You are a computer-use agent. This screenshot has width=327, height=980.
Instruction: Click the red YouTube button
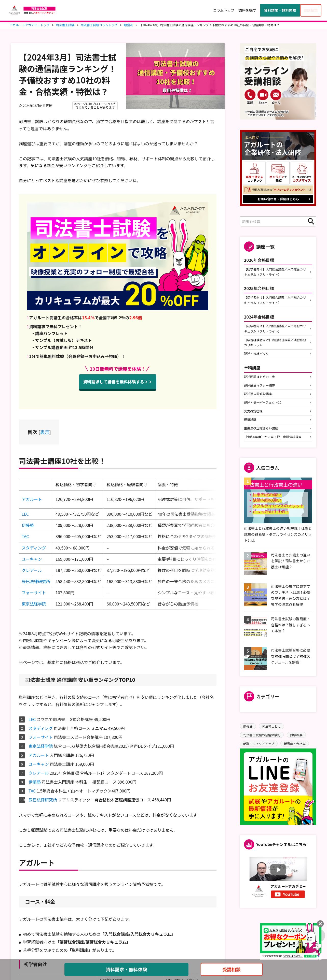[288, 895]
